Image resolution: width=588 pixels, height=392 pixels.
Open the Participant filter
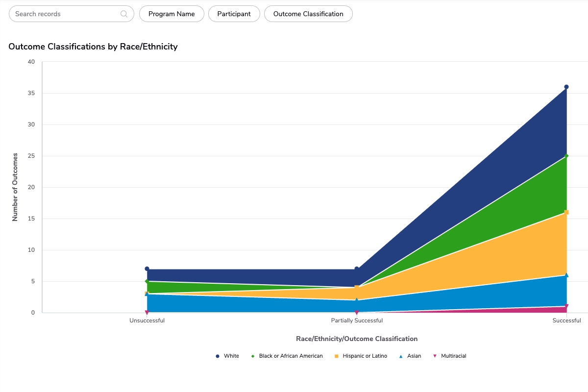pyautogui.click(x=234, y=14)
